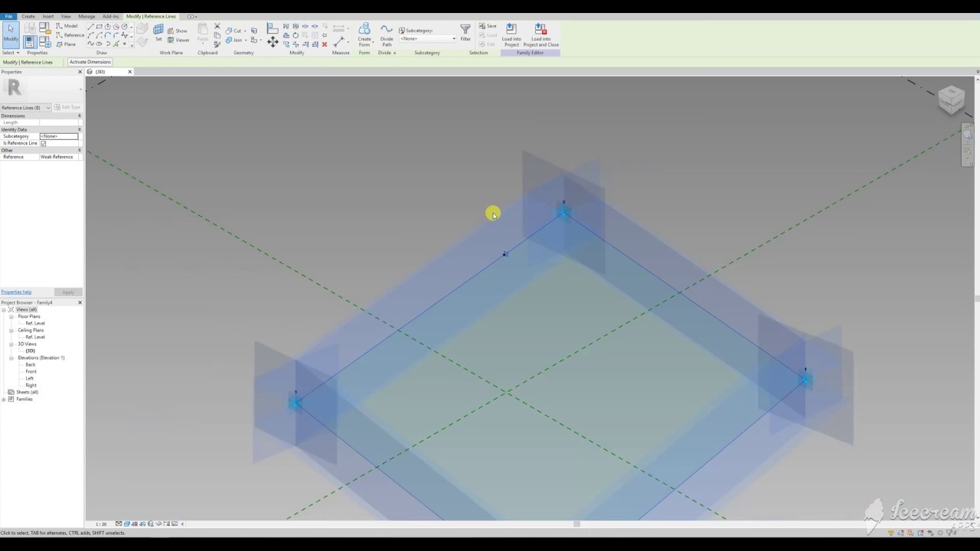Open the Select panel dropdown
The width and height of the screenshot is (980, 551).
(10, 53)
